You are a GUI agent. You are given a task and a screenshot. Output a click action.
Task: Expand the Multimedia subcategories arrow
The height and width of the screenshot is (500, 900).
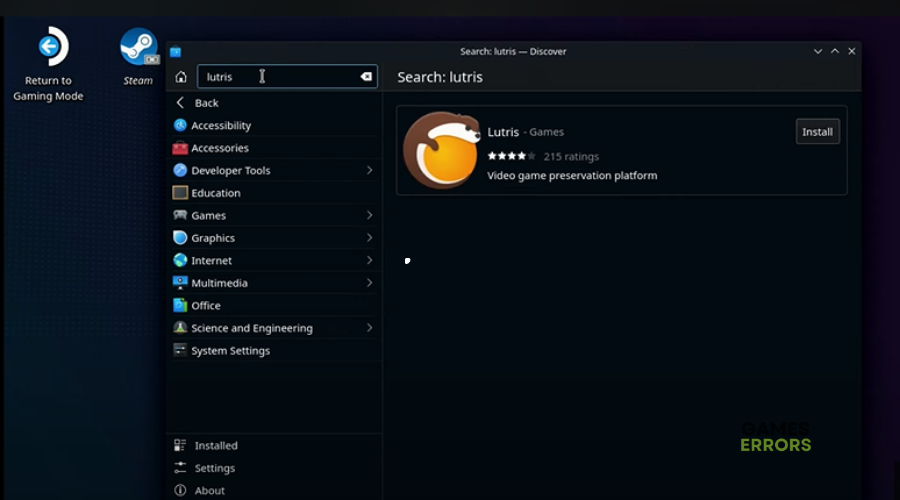click(x=370, y=282)
